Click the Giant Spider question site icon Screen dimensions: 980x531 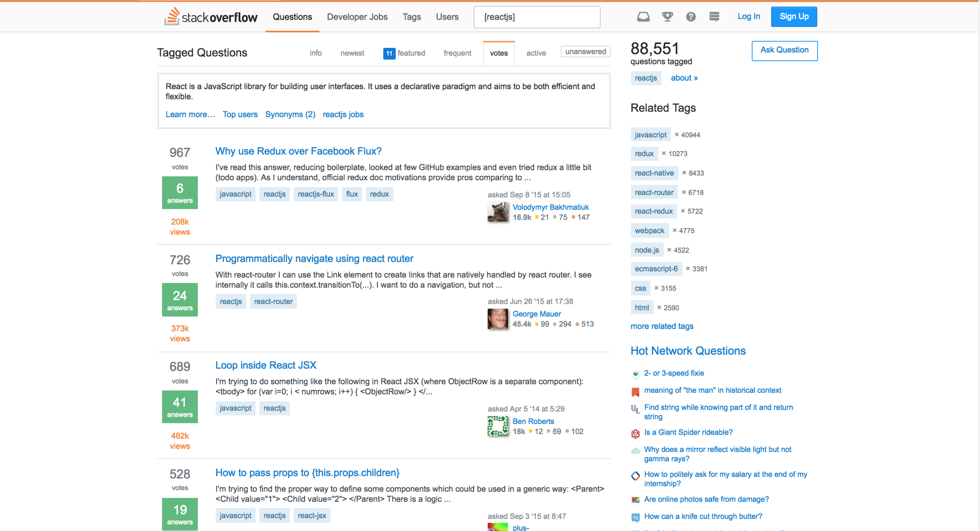[x=635, y=433]
